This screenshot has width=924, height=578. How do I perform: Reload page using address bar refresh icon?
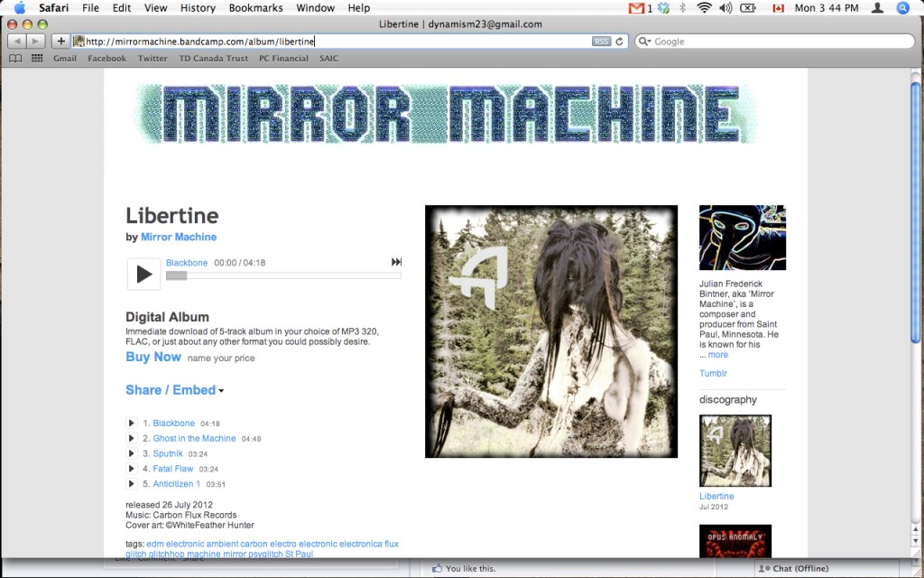point(620,42)
